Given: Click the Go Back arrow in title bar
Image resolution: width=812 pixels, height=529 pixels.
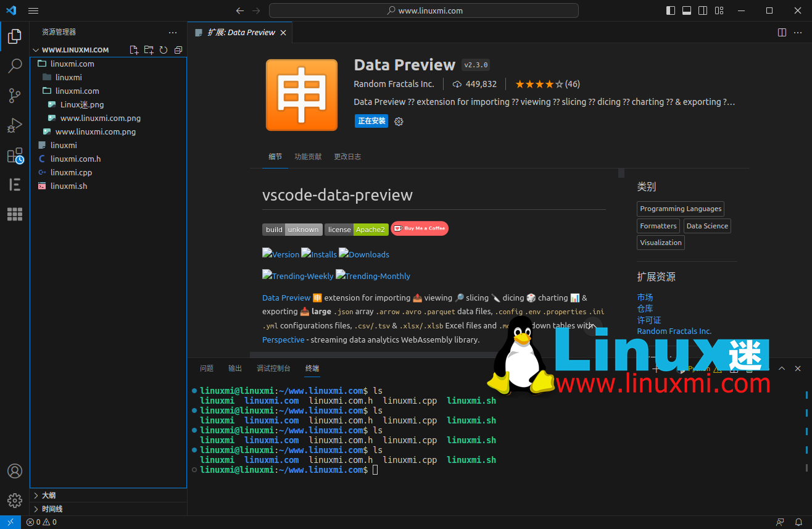Looking at the screenshot, I should click(x=240, y=10).
